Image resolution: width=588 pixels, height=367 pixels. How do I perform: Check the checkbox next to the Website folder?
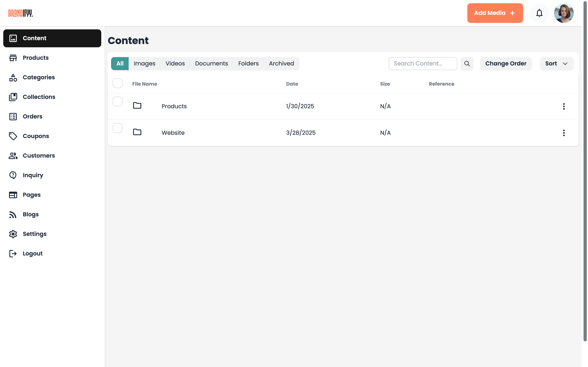click(x=117, y=128)
